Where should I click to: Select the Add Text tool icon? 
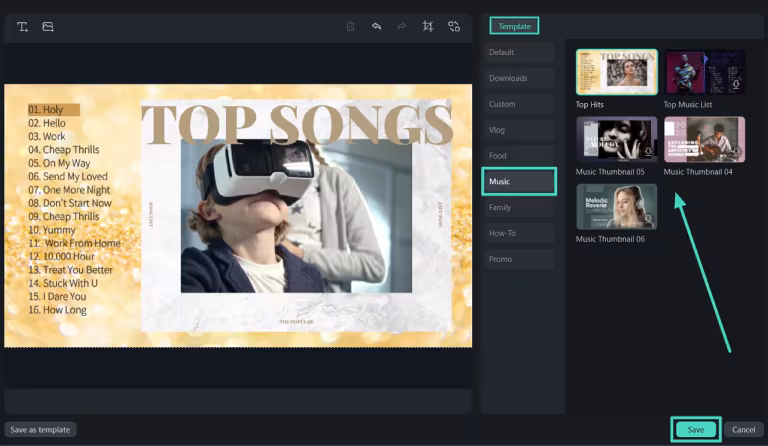[x=23, y=27]
